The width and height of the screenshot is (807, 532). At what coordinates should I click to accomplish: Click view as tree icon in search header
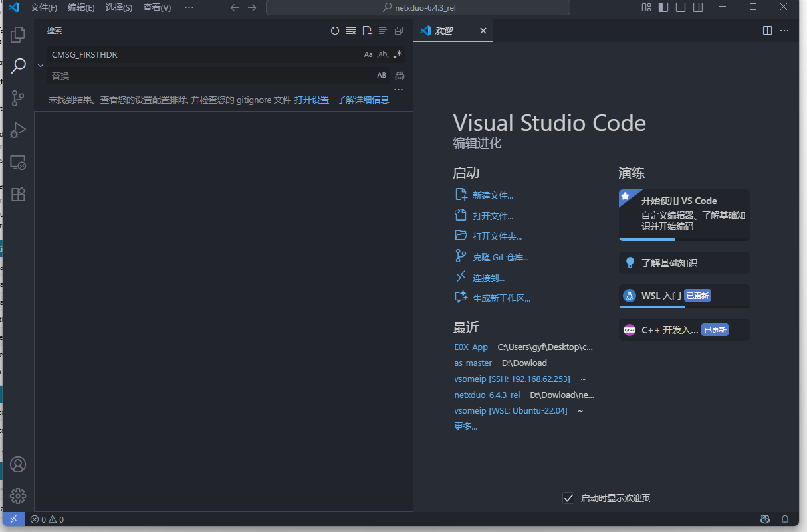pos(383,31)
